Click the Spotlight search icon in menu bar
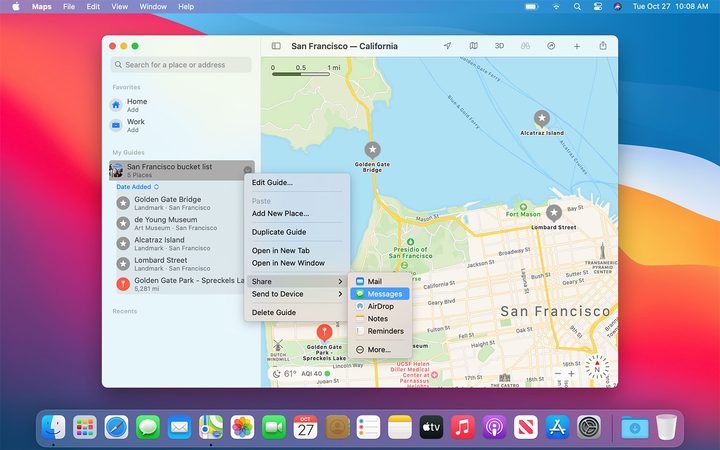This screenshot has height=450, width=720. 577,6
